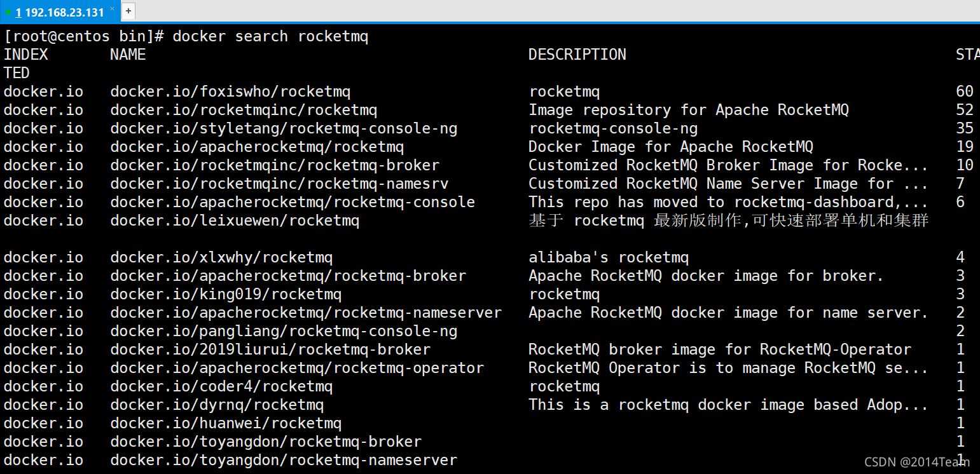This screenshot has height=474, width=980.
Task: Click docker.io/leixuewen/rocketmq entry
Action: [235, 220]
